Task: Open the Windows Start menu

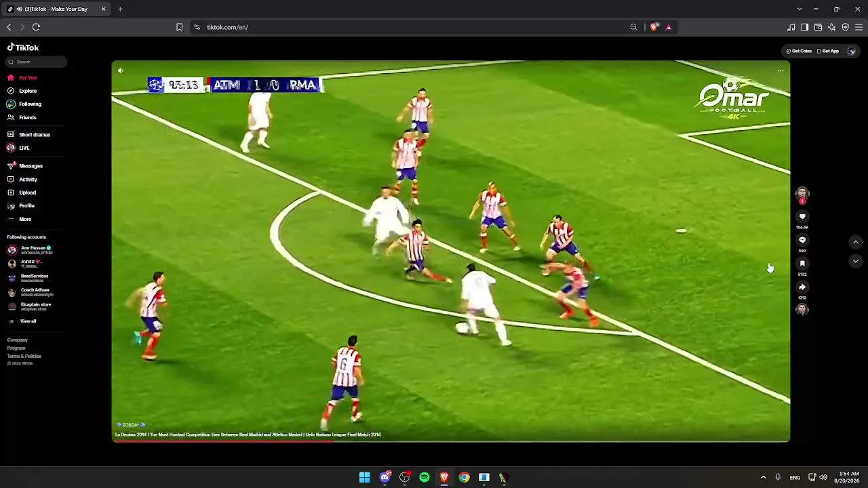Action: (364, 477)
